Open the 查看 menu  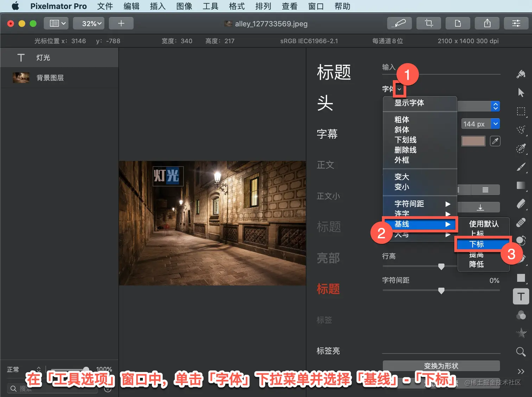tap(290, 6)
